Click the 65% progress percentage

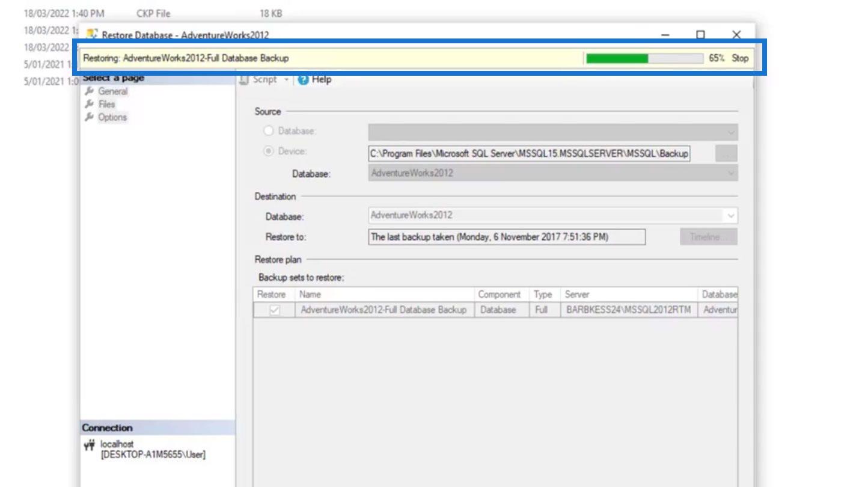pos(717,58)
